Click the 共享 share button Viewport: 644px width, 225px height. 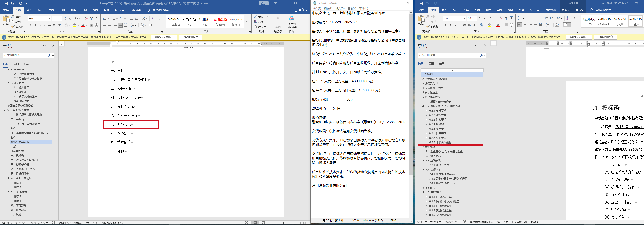click(x=301, y=10)
